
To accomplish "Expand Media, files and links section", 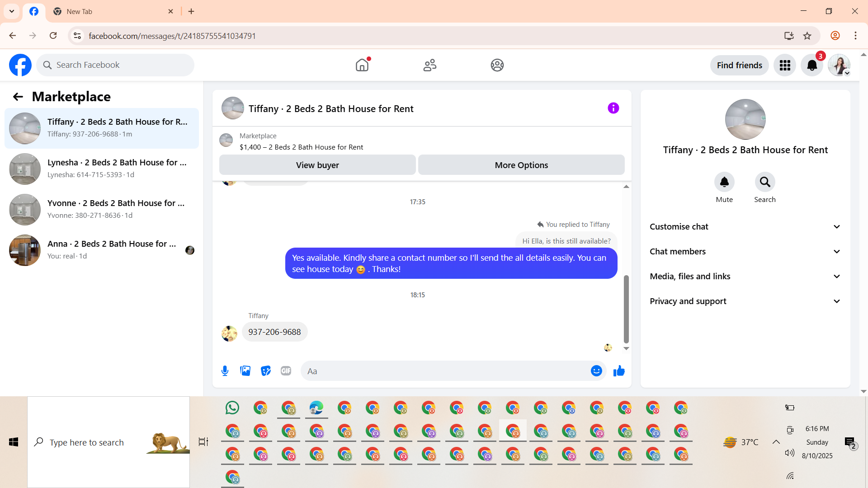I will (x=745, y=277).
